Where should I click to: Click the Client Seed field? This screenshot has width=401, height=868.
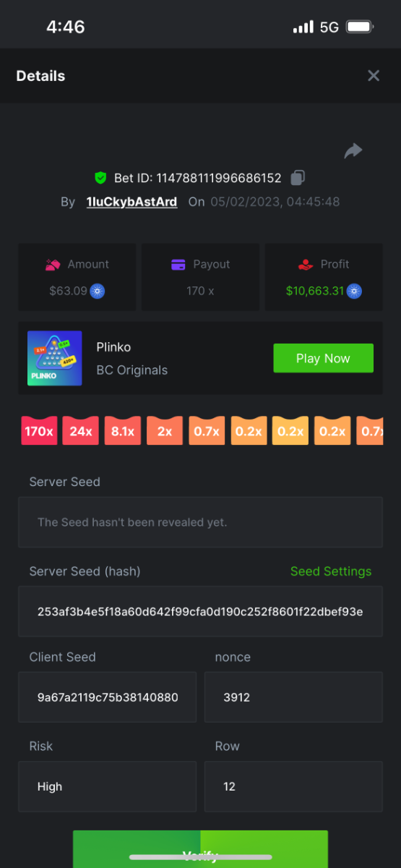[107, 697]
